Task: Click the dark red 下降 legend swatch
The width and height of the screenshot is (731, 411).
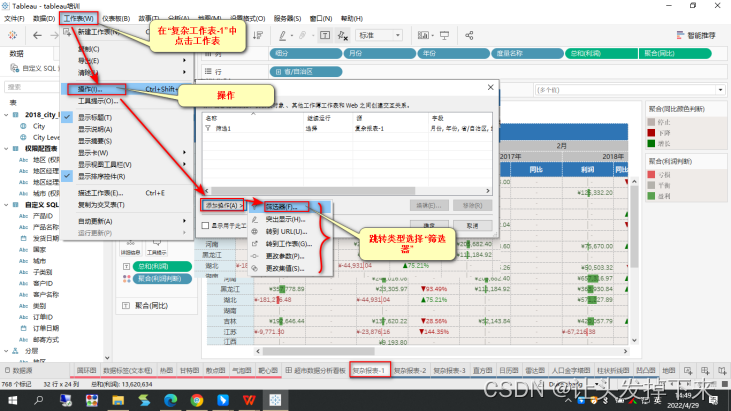Action: click(651, 133)
